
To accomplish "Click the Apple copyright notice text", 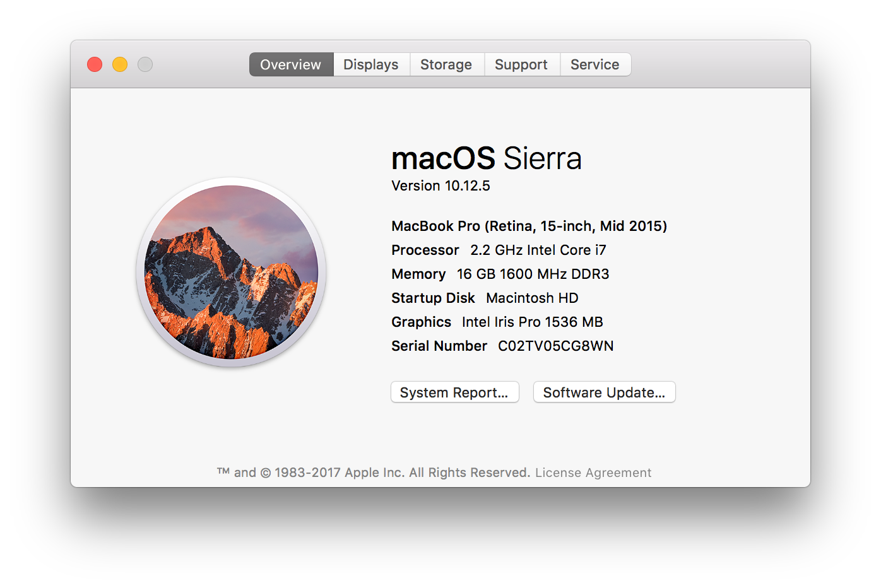I will pyautogui.click(x=372, y=473).
